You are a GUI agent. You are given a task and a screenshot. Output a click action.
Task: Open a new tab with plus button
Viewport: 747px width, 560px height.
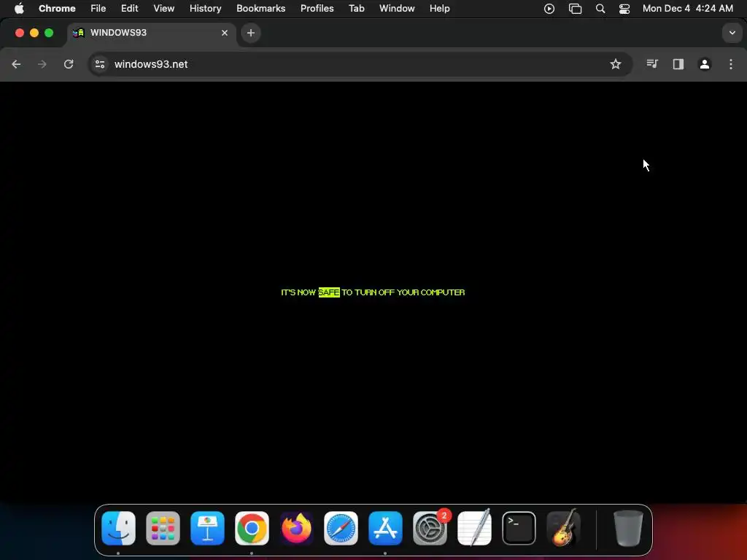click(251, 33)
